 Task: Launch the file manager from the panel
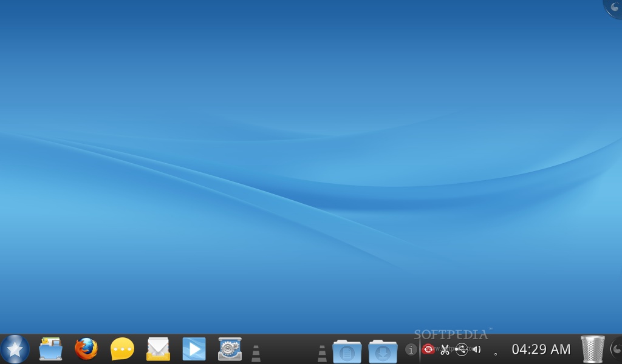coord(50,349)
